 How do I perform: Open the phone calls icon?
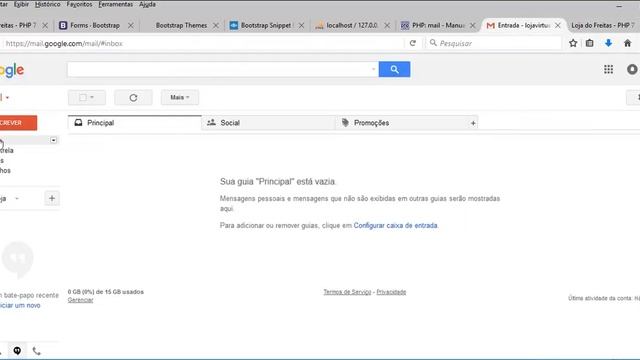(x=36, y=351)
